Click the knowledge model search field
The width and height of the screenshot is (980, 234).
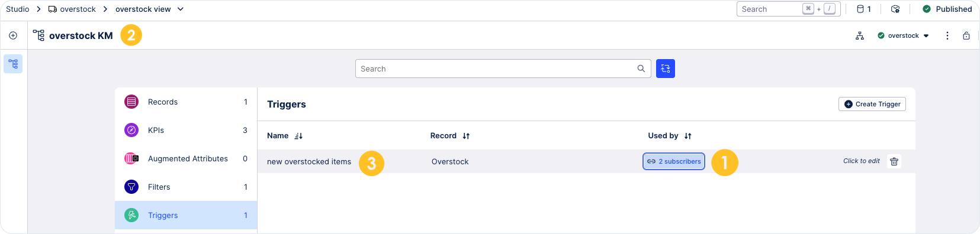pos(503,69)
